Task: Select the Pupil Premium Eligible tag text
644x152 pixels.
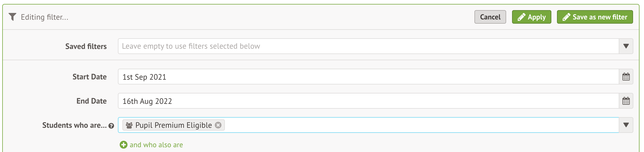Action: coord(173,125)
